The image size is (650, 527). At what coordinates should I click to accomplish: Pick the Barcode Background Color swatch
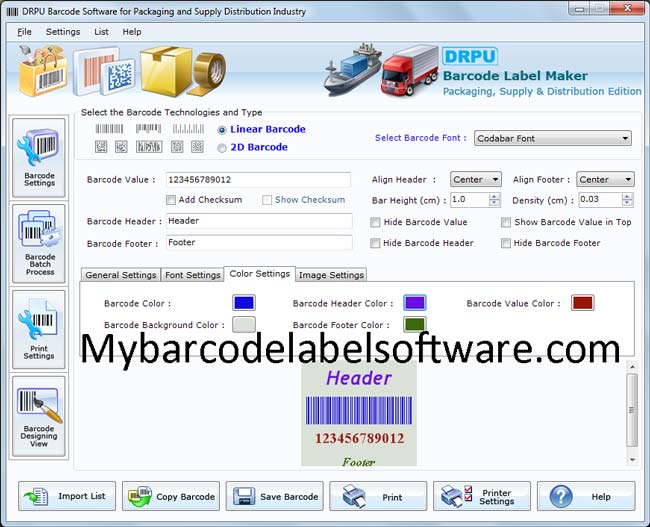click(244, 324)
